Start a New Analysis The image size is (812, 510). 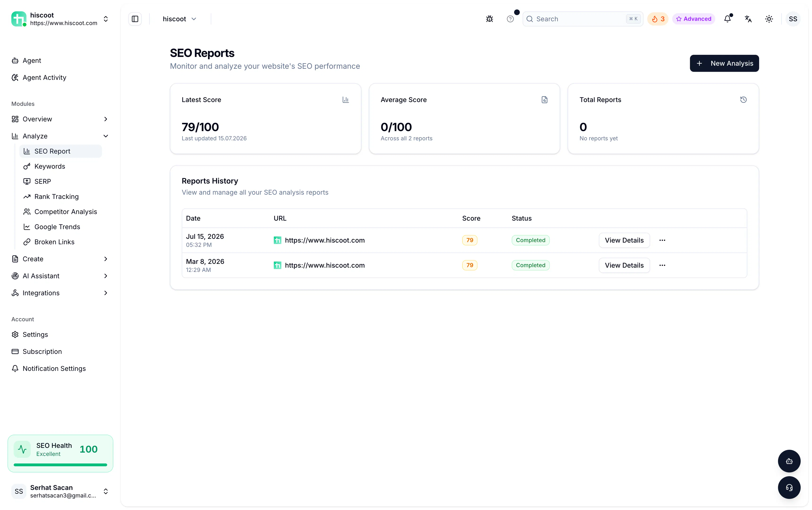724,63
